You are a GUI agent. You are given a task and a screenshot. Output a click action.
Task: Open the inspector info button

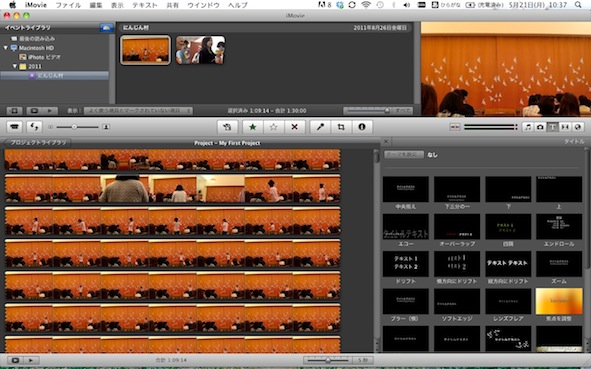click(x=362, y=127)
